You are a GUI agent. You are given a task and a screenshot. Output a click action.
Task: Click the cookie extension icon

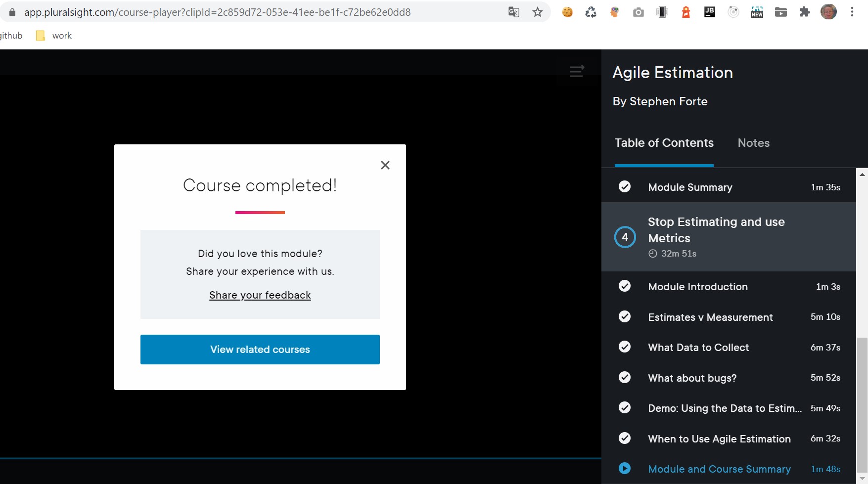tap(567, 12)
